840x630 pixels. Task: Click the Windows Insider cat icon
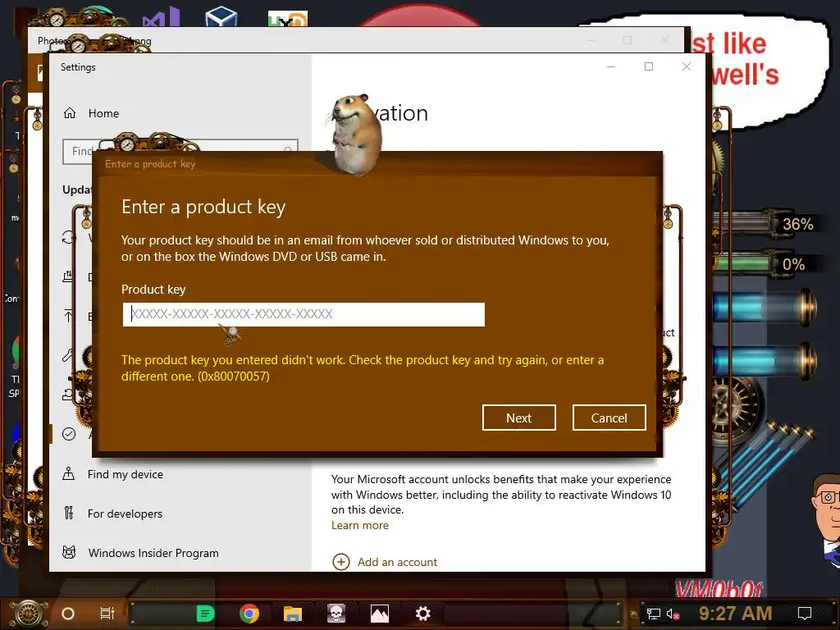69,552
